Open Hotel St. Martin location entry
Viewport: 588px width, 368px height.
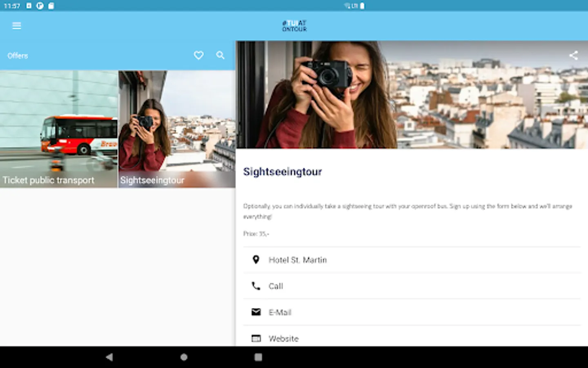point(297,260)
